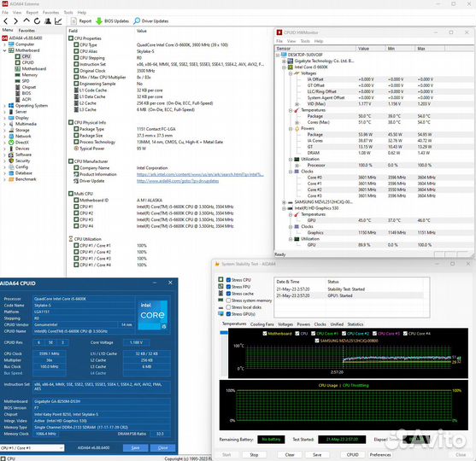Toggle Motherboard graph legend checkbox
The image size is (476, 461).
(265, 333)
